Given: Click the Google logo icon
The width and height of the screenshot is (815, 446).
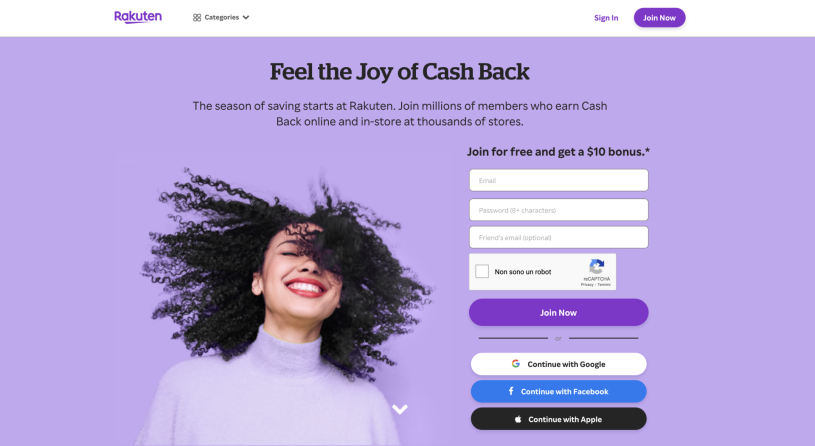Looking at the screenshot, I should point(516,364).
